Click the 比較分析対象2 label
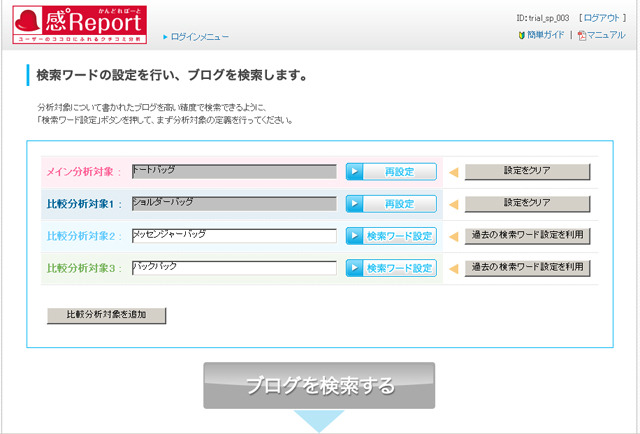The width and height of the screenshot is (640, 434). click(x=84, y=236)
